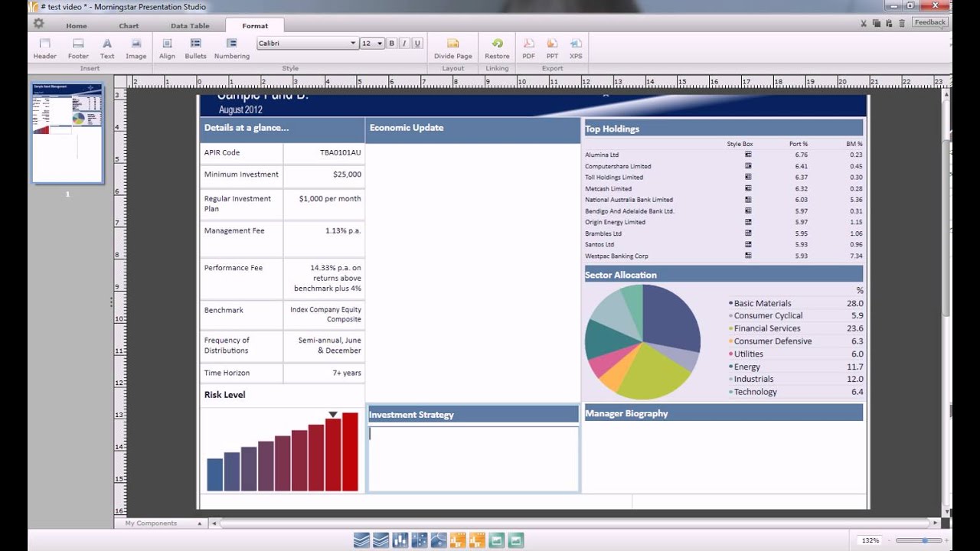
Task: Click the Feedback button
Action: tap(930, 22)
